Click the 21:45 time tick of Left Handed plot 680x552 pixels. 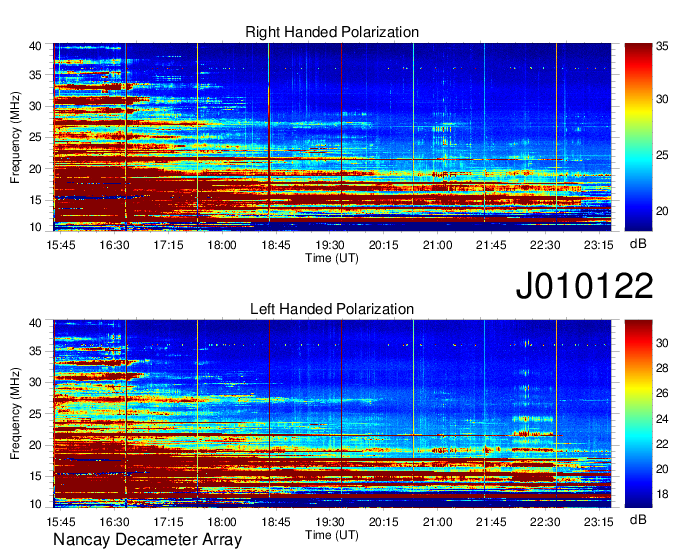pos(491,522)
